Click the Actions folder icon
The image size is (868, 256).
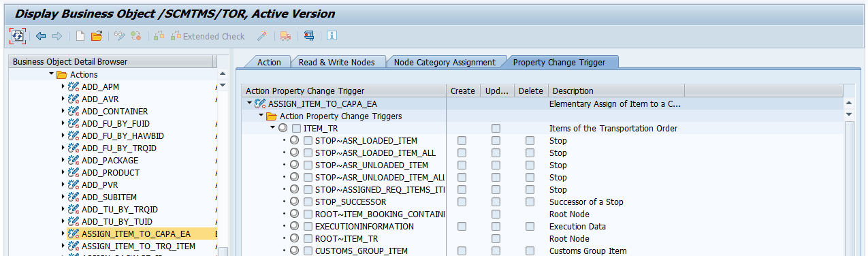62,75
